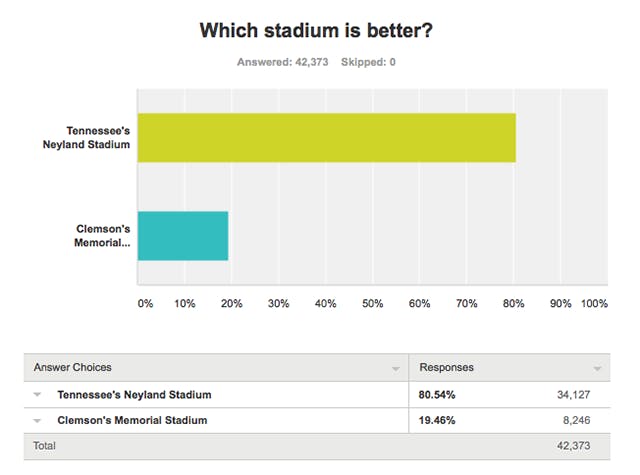
Task: Click the 19.46% response percentage
Action: (437, 420)
